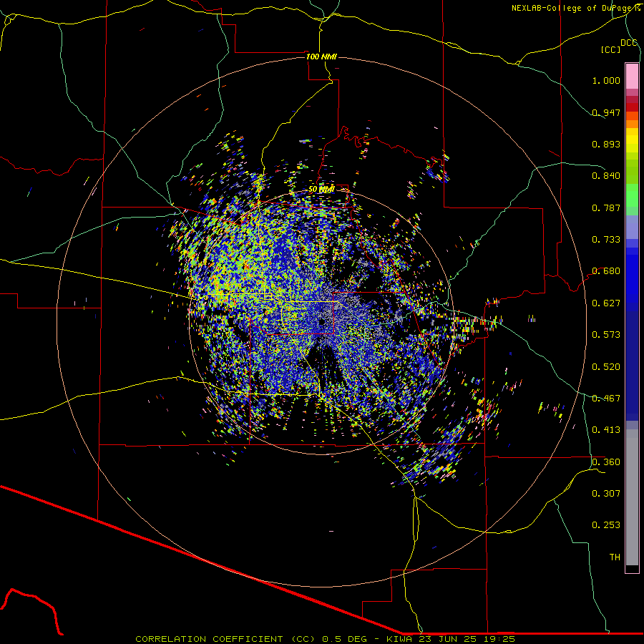
Task: Select the 1.000 scale value
Action: [606, 80]
